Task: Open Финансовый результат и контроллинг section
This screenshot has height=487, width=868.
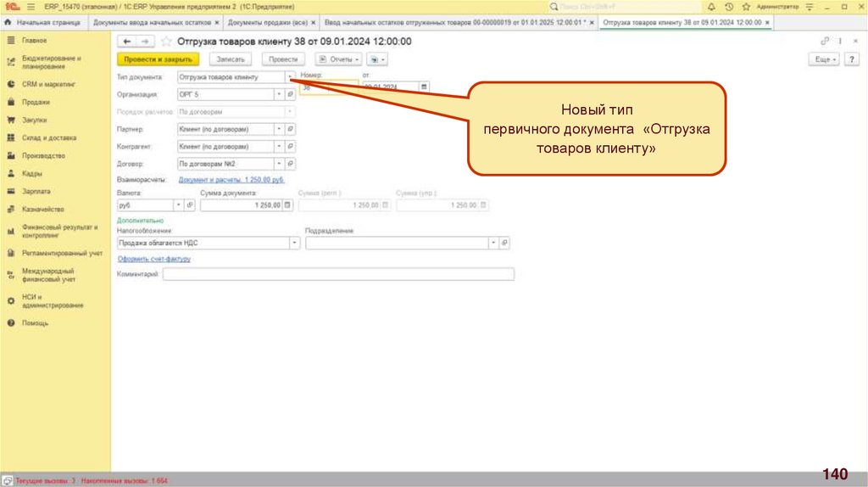Action: (x=60, y=231)
